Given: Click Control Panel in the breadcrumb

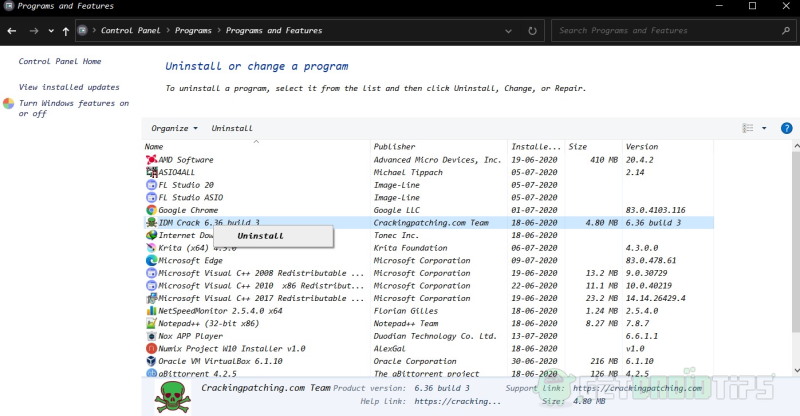Looking at the screenshot, I should (131, 31).
